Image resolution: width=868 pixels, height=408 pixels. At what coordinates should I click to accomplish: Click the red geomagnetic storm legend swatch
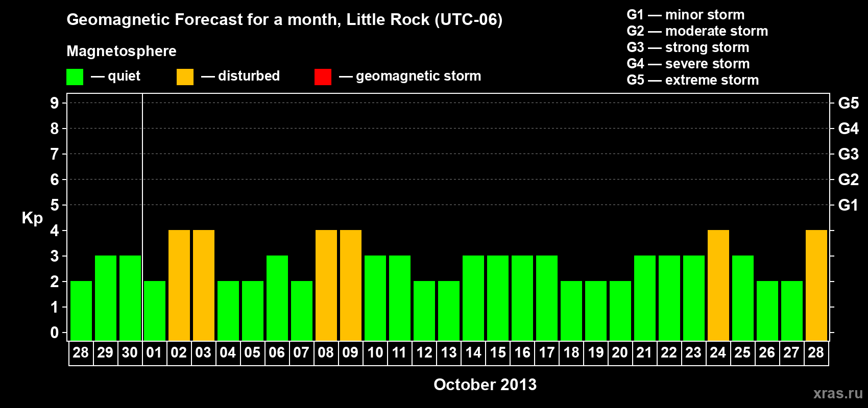[323, 77]
